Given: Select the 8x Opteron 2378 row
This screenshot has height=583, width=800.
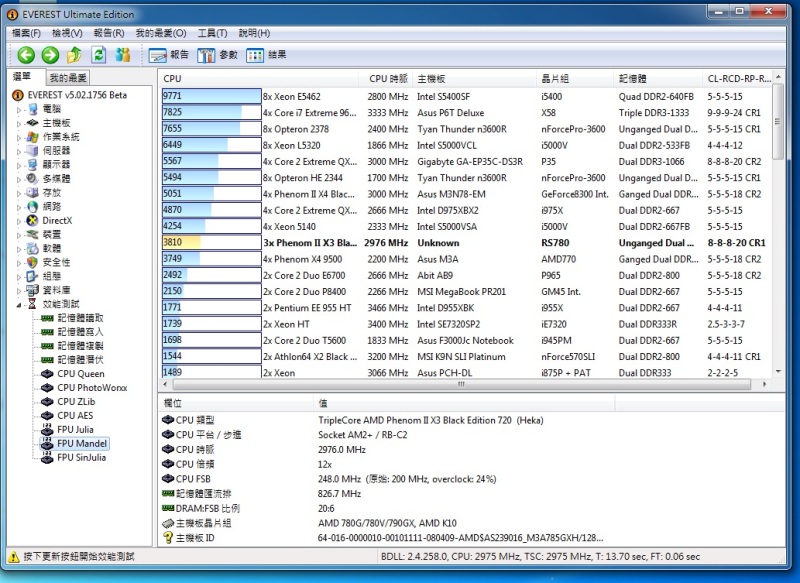Looking at the screenshot, I should (x=466, y=129).
